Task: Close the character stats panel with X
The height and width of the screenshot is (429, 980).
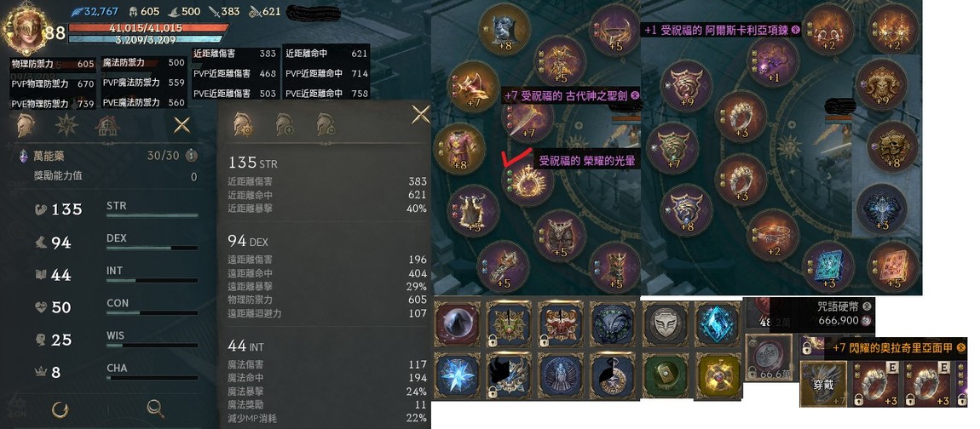Action: (182, 125)
